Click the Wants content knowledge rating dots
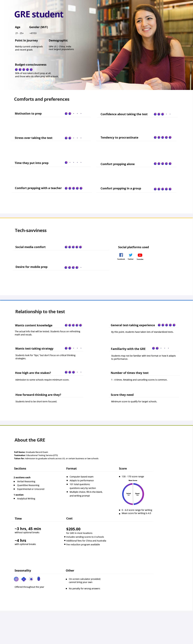 tap(73, 325)
